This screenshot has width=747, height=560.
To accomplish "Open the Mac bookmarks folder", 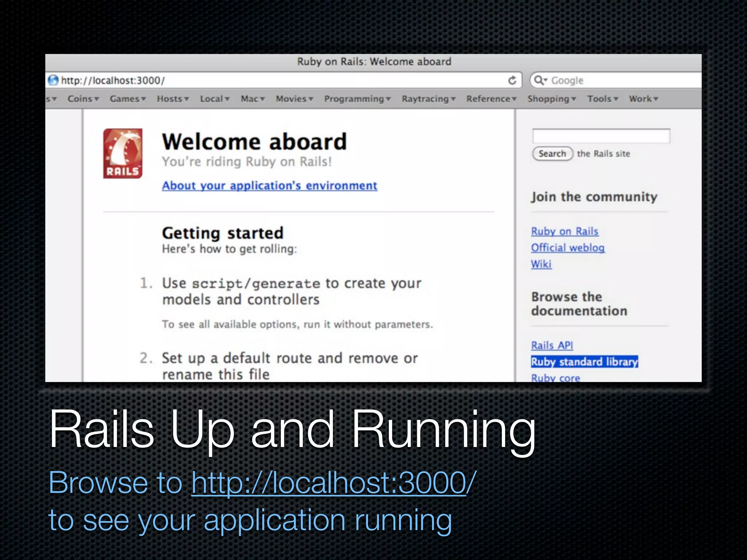I will (253, 99).
